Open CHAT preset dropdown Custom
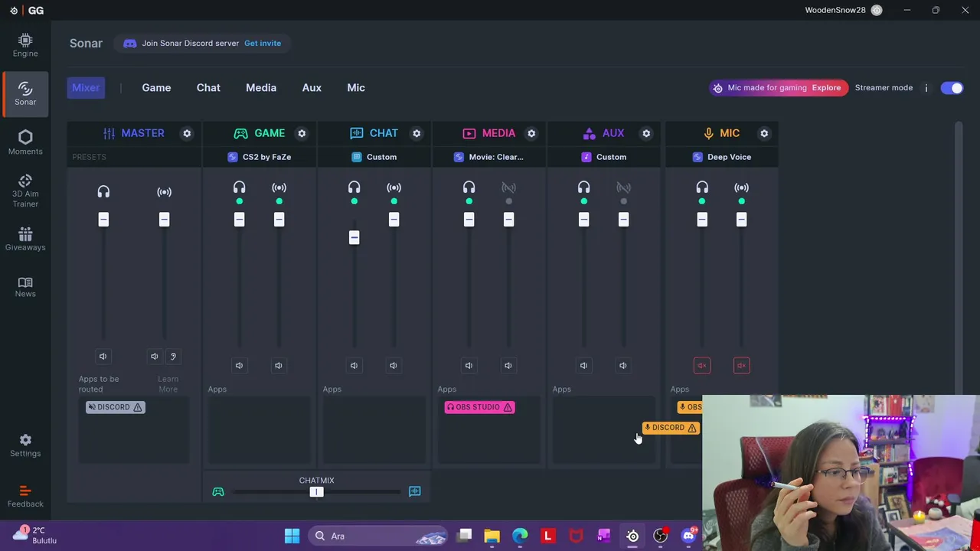Image resolution: width=980 pixels, height=551 pixels. click(374, 157)
